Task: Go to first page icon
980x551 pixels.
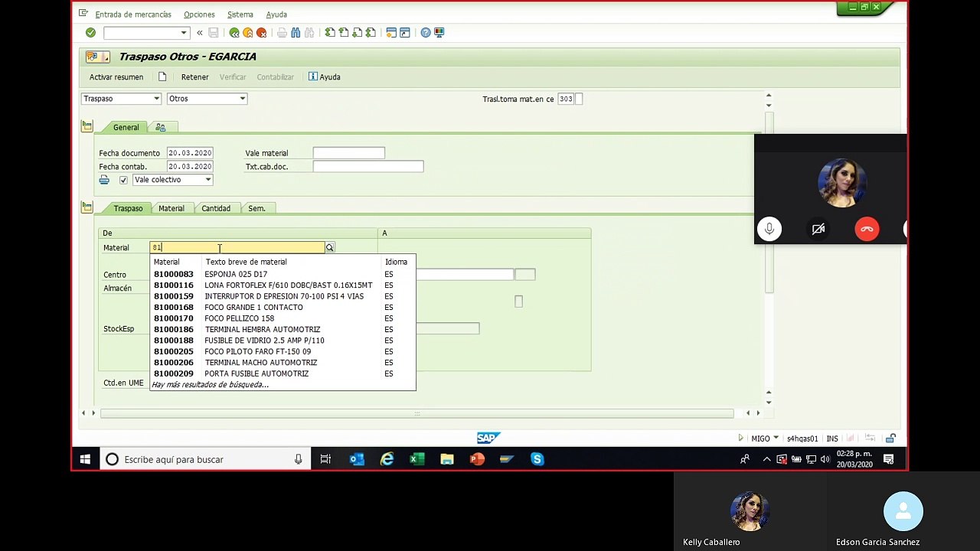Action: pos(330,33)
